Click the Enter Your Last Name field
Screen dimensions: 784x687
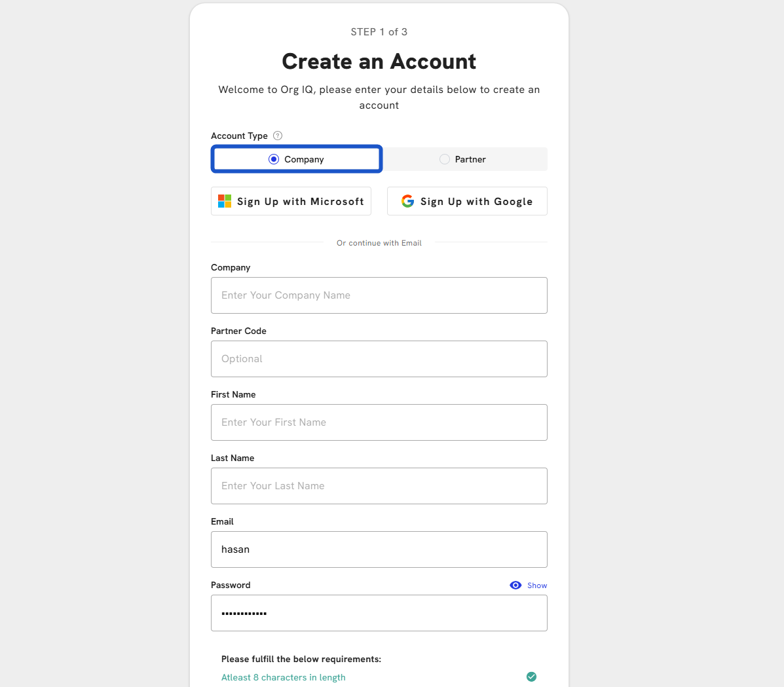tap(379, 486)
